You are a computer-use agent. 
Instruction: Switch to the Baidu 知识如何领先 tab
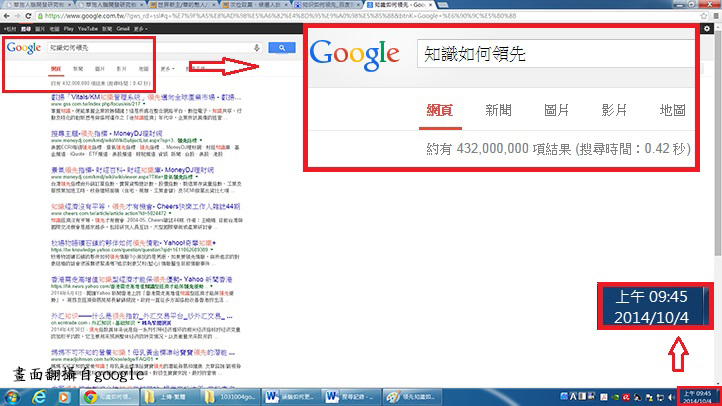pyautogui.click(x=326, y=5)
